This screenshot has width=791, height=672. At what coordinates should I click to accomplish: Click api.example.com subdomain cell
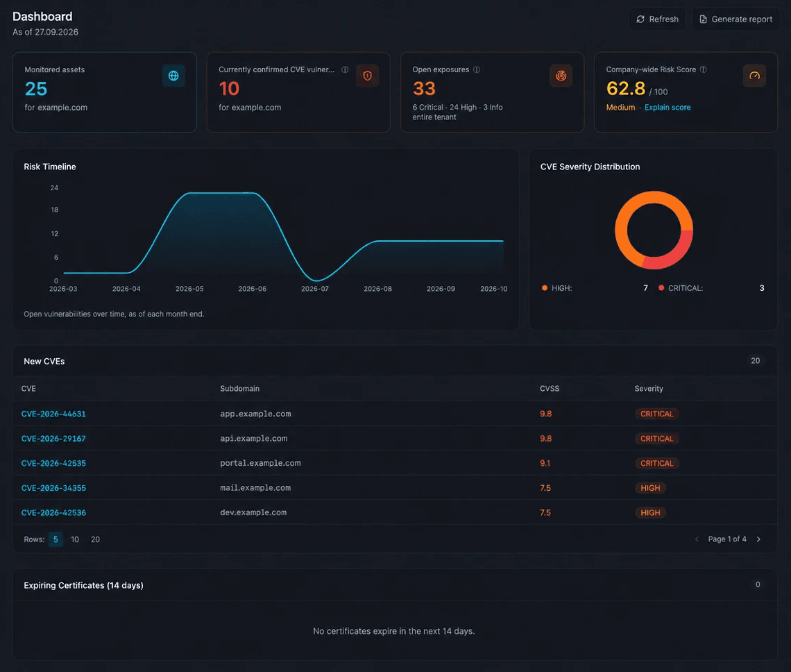254,438
